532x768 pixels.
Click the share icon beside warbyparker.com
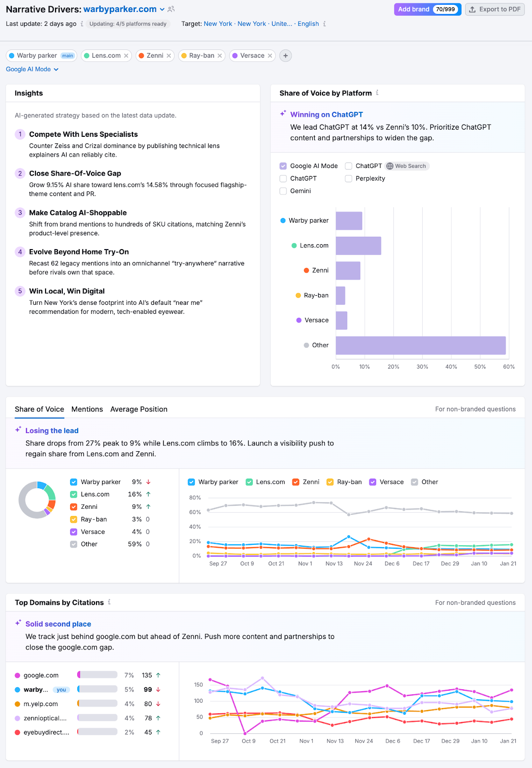point(171,9)
